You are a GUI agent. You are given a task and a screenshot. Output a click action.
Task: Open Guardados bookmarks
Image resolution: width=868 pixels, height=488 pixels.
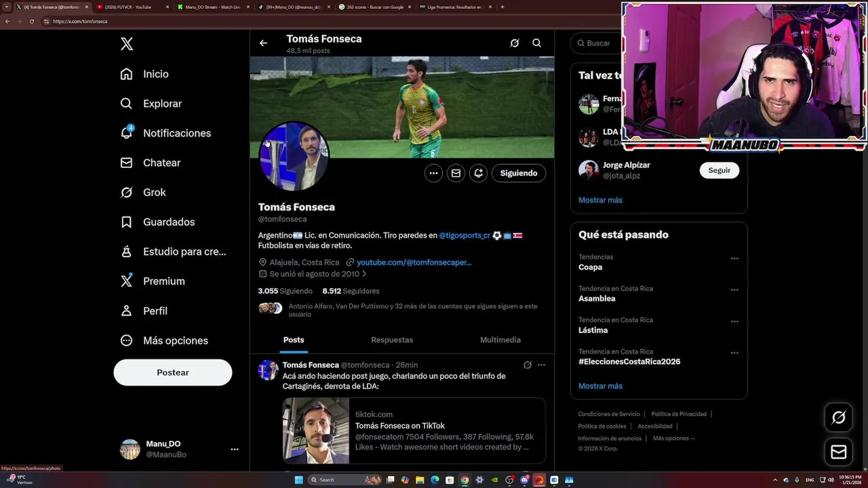click(x=157, y=222)
